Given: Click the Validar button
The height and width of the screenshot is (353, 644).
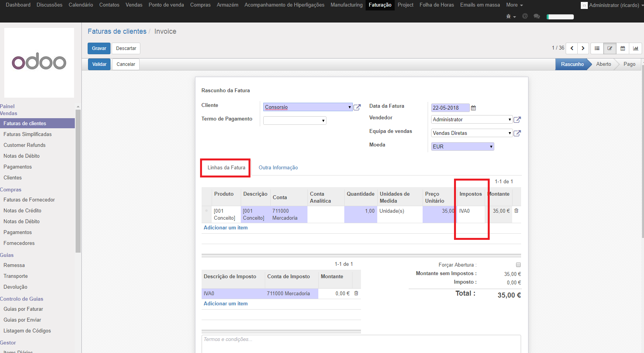Looking at the screenshot, I should pyautogui.click(x=99, y=64).
